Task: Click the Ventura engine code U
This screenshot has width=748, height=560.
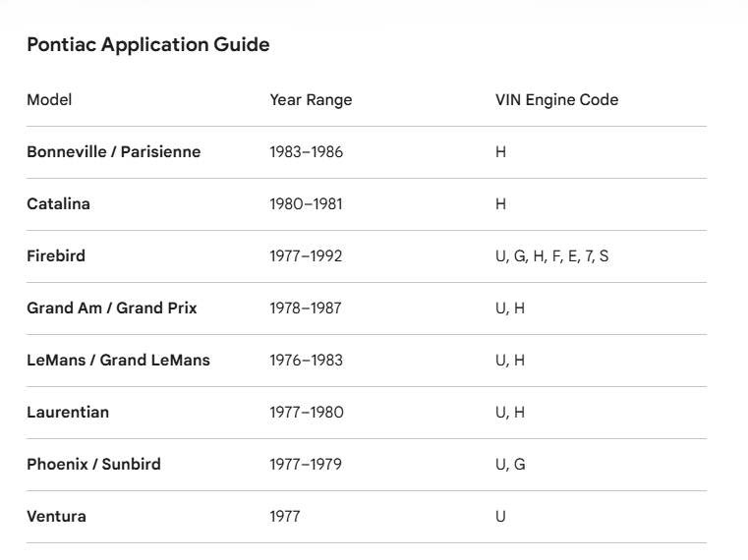Action: pos(500,516)
